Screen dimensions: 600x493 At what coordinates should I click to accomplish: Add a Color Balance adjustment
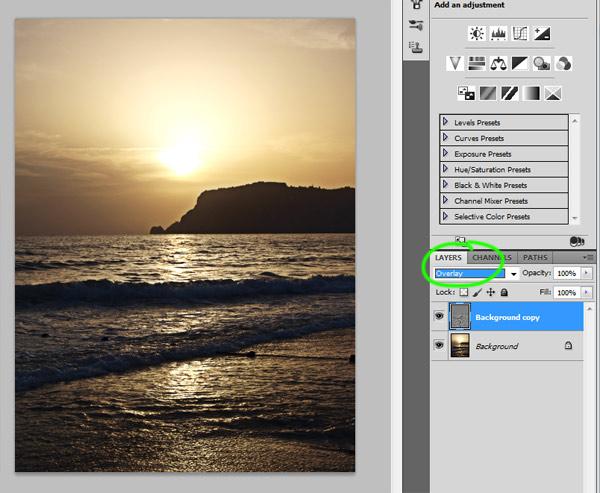coord(498,63)
